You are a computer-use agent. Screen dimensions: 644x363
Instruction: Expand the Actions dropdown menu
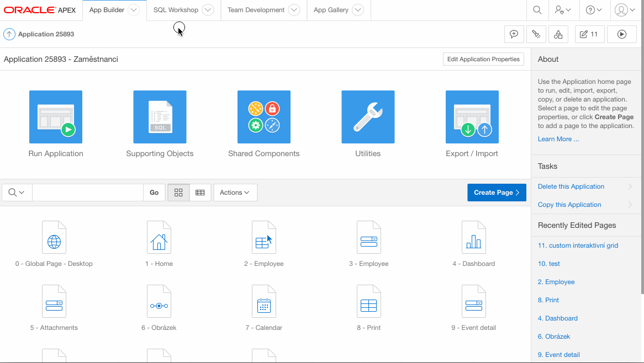[235, 193]
